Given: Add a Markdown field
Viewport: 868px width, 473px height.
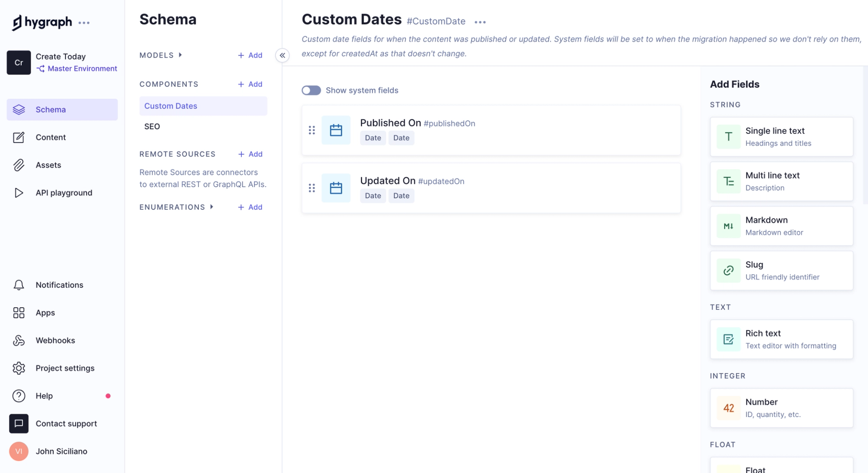Looking at the screenshot, I should (x=781, y=226).
